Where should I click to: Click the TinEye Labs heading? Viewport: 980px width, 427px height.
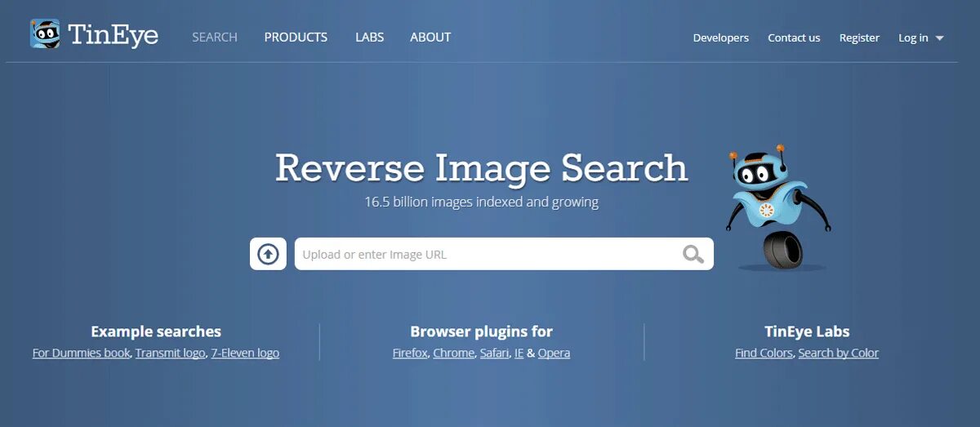point(807,331)
